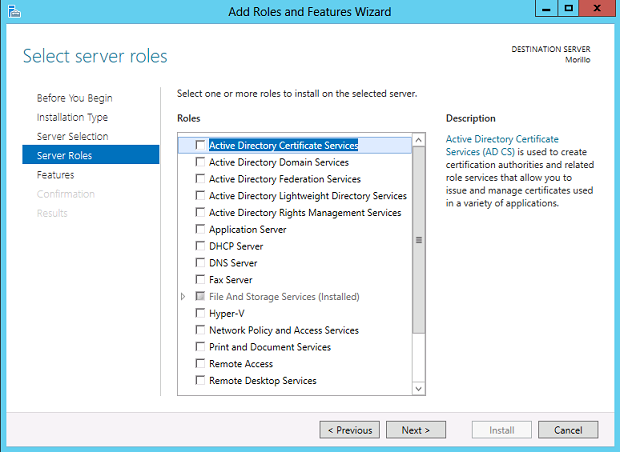The height and width of the screenshot is (452, 620).
Task: Click the roles list scroll up arrow
Action: pos(418,140)
